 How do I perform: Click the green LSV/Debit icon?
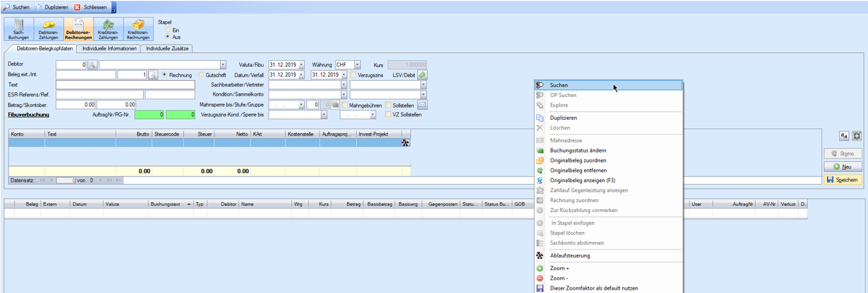tap(422, 75)
